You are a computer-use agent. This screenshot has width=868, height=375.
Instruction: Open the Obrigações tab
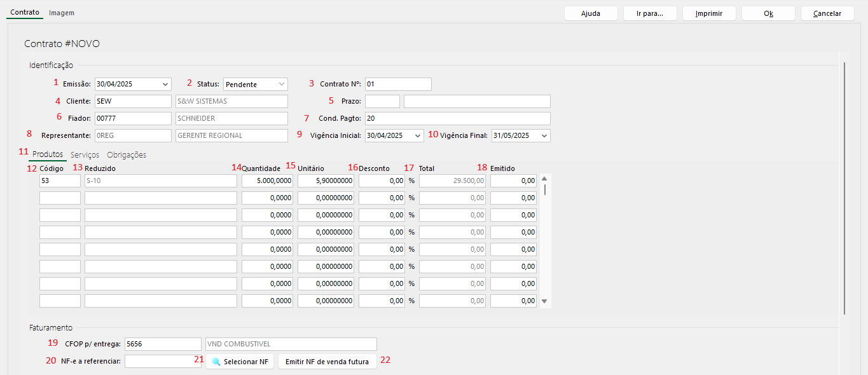127,154
